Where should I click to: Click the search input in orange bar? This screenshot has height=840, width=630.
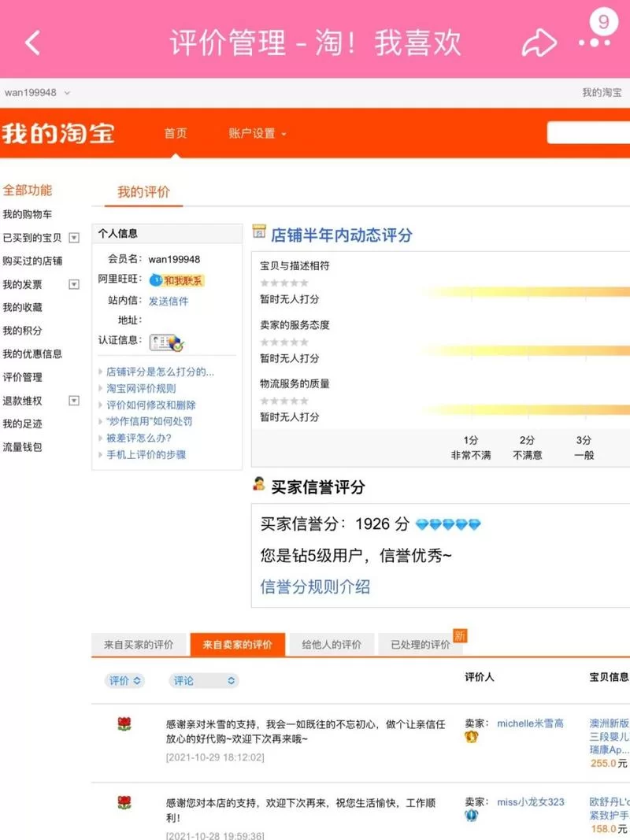coord(588,132)
